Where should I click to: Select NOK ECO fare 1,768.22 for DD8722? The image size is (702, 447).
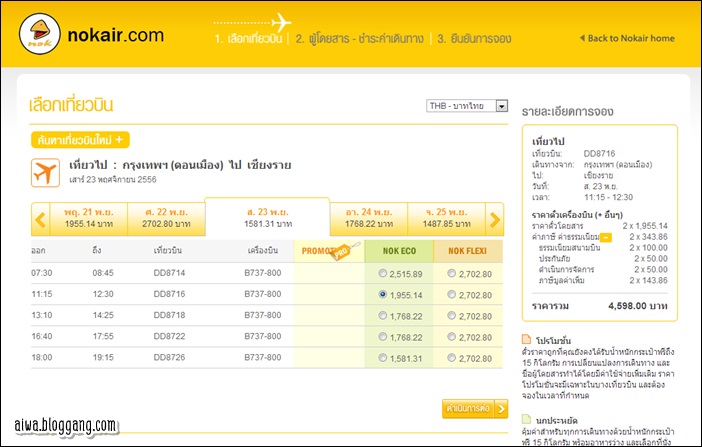point(382,336)
